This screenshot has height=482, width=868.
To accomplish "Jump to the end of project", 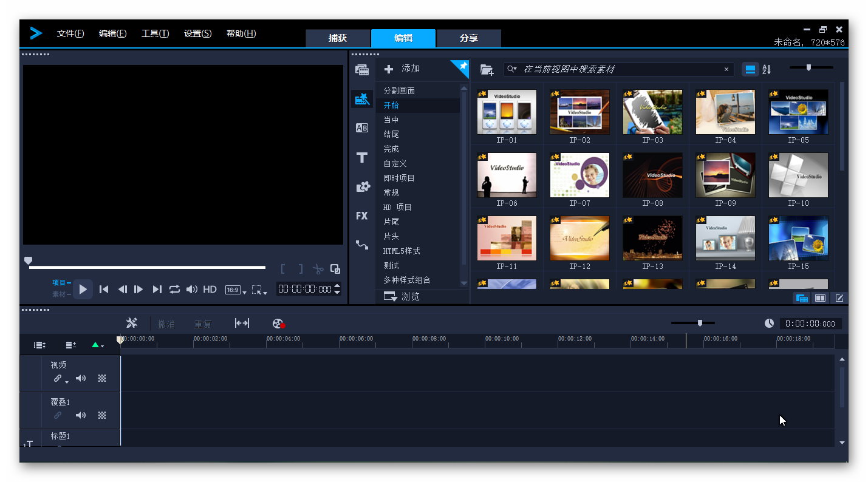I will [x=157, y=290].
